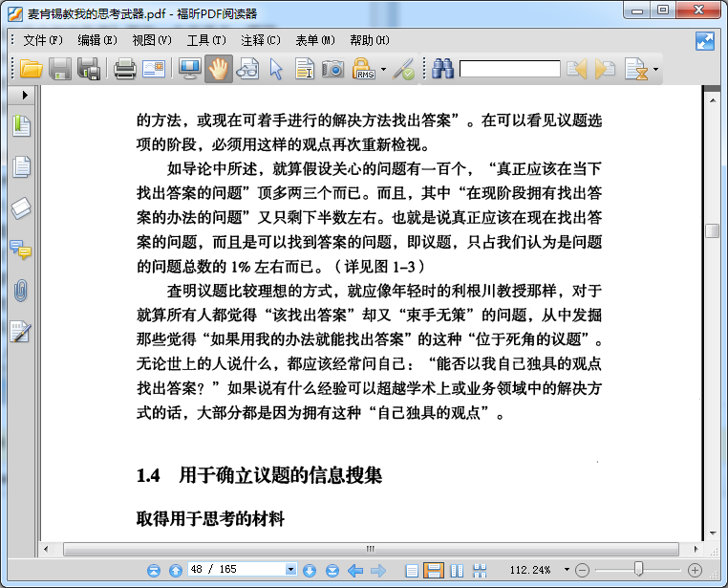Click the vertical scrollbar down arrow
This screenshot has width=728, height=588.
pyautogui.click(x=713, y=534)
